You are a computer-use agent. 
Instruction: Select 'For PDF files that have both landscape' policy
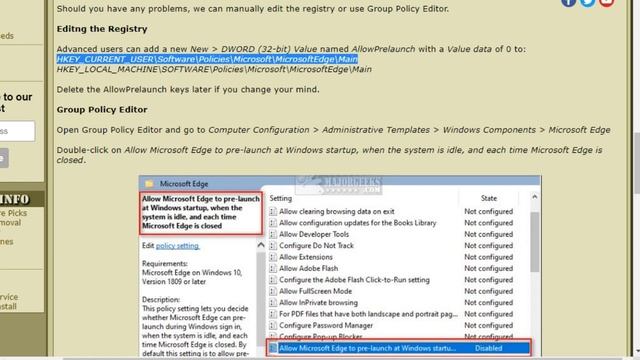coord(368,314)
